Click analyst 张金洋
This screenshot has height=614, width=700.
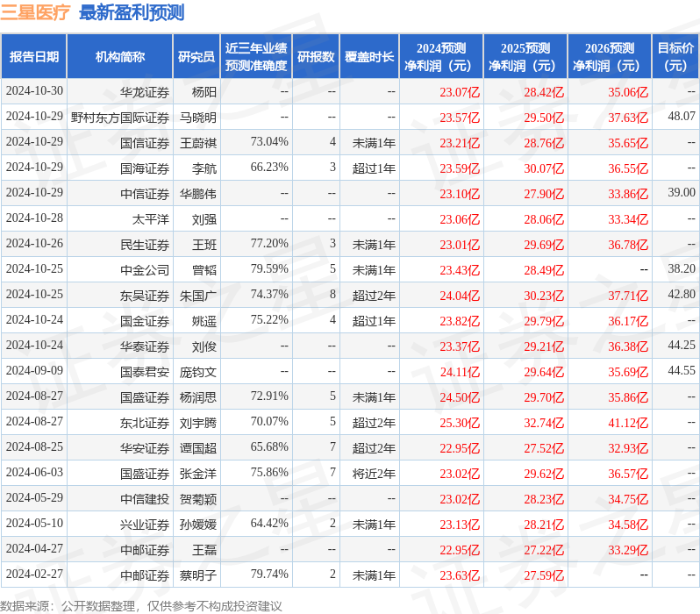(197, 474)
